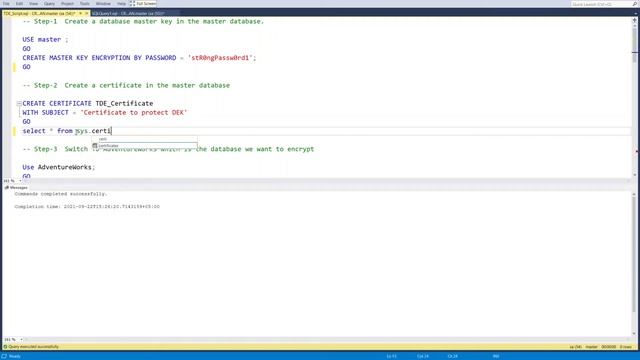The image size is (640, 360).
Task: Open the Edit menu
Action: pos(19,4)
